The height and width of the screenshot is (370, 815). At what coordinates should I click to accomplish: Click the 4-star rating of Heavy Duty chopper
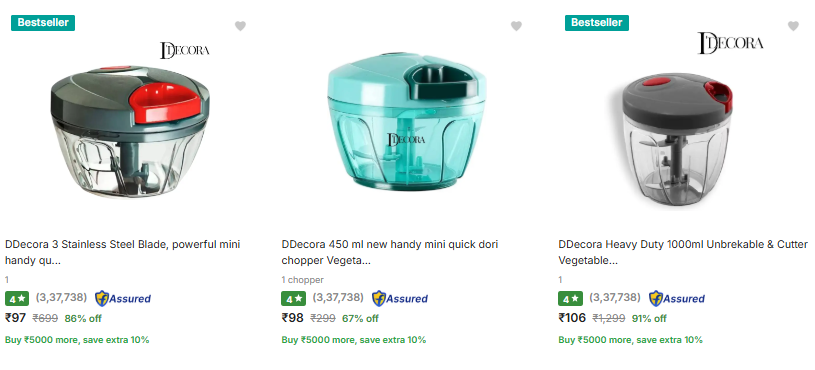pyautogui.click(x=571, y=299)
